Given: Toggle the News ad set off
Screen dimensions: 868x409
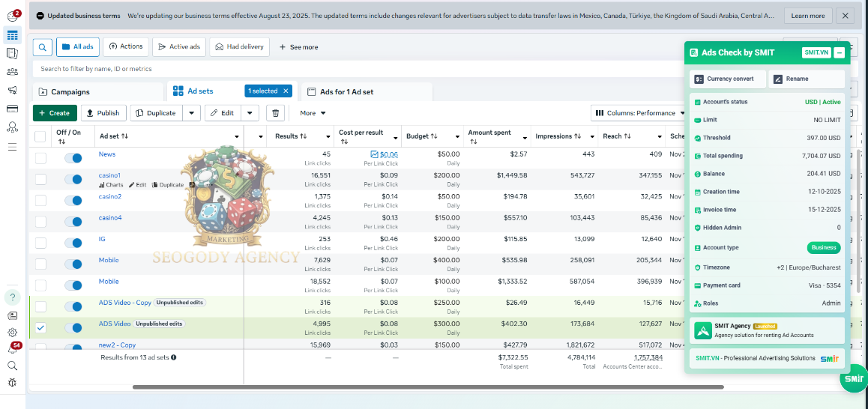Looking at the screenshot, I should coord(73,158).
